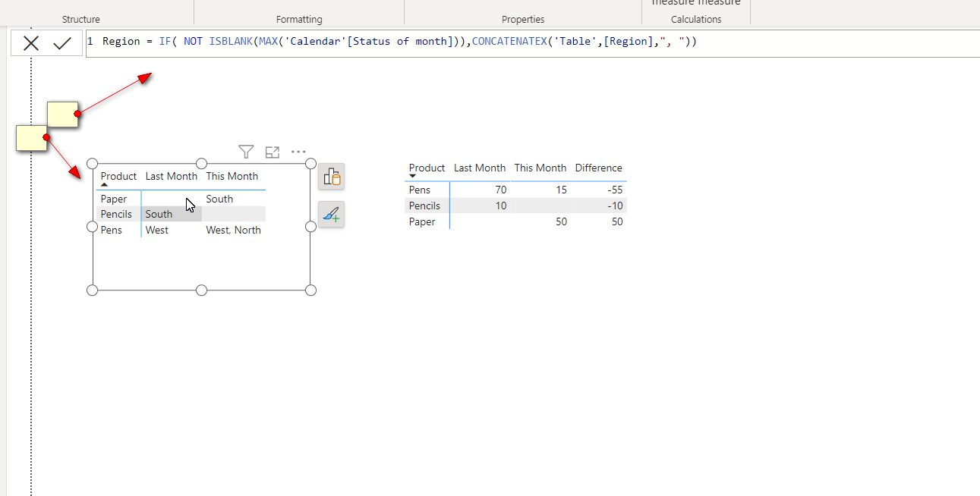The width and height of the screenshot is (980, 496).
Task: Click the Structure ribbon group label
Action: 81,19
